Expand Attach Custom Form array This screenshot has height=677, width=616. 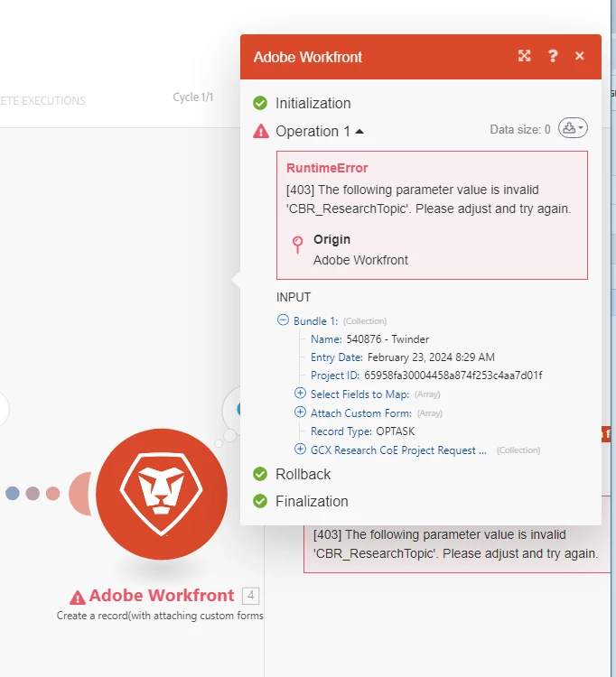pyautogui.click(x=300, y=413)
